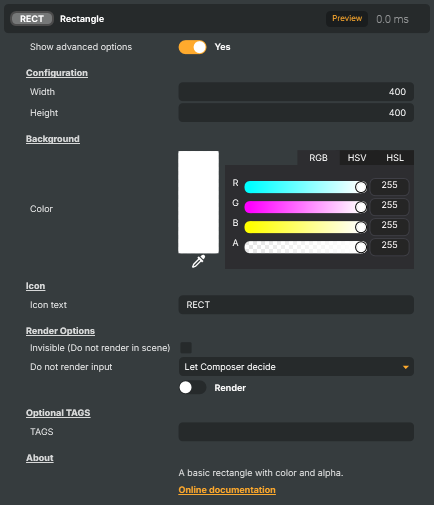Viewport: 434px width, 505px height.
Task: Select the RGB color tab
Action: tap(318, 158)
